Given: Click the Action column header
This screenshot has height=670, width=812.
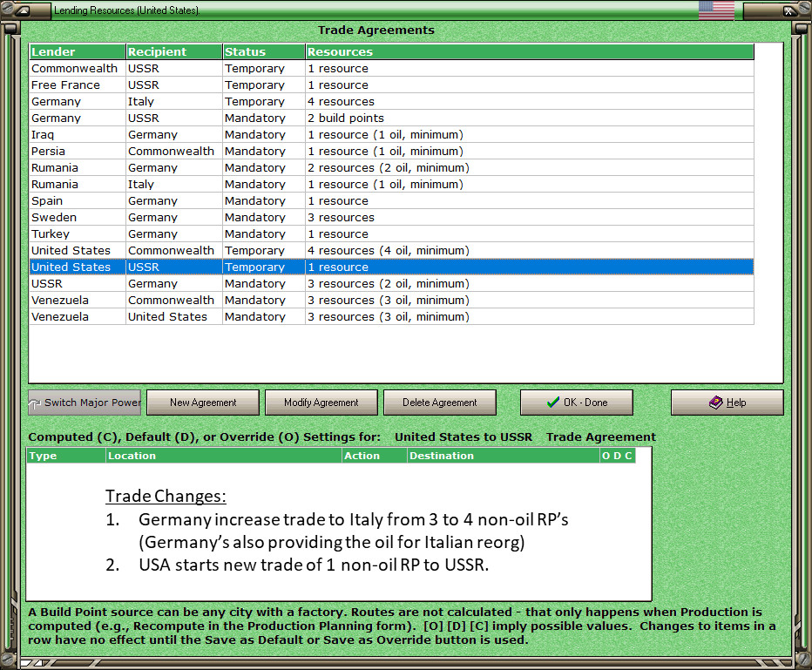Looking at the screenshot, I should pyautogui.click(x=375, y=456).
